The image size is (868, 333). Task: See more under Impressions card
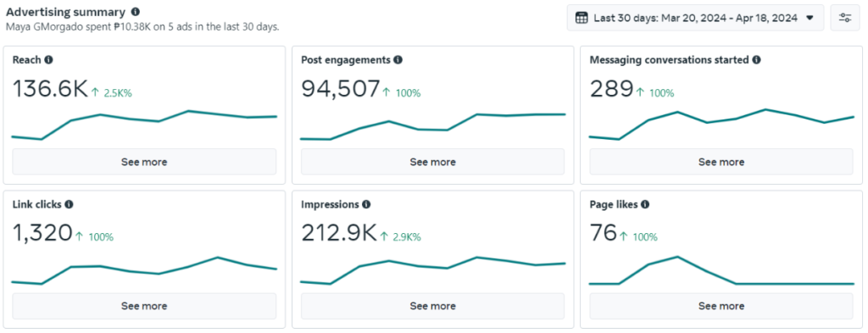point(432,306)
